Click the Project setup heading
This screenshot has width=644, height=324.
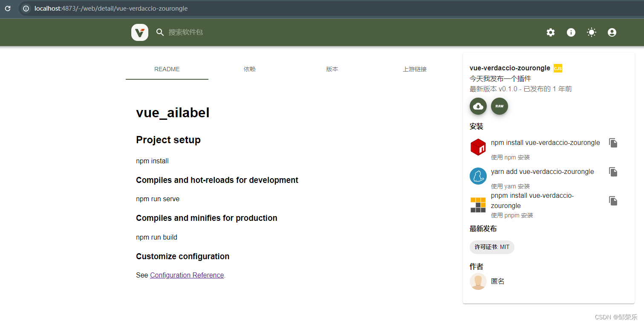168,140
